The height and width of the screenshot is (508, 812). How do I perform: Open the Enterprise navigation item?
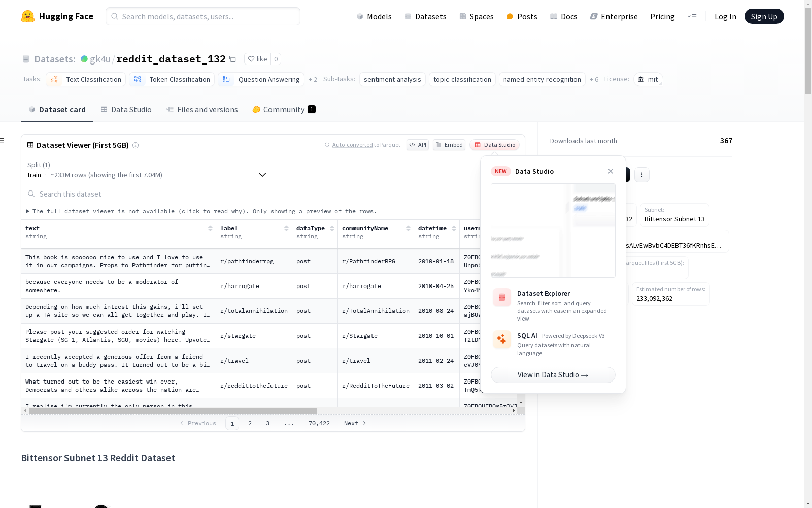(x=614, y=16)
